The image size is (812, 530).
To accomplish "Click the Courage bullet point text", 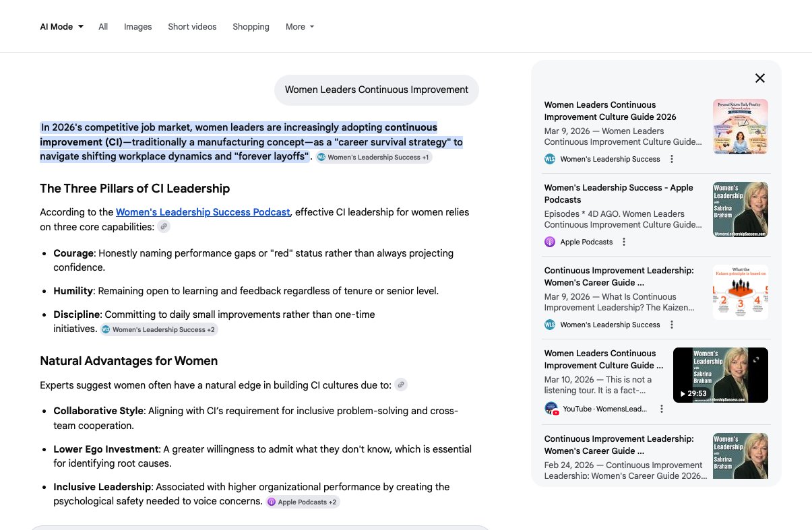I will [x=253, y=260].
